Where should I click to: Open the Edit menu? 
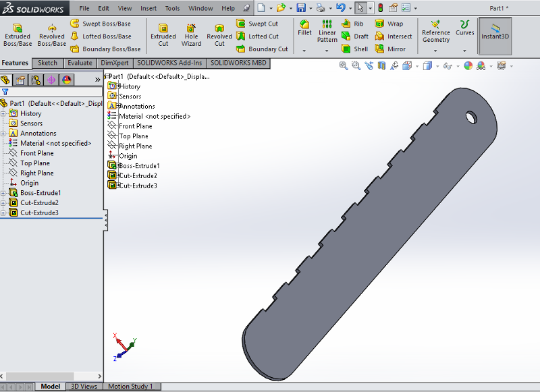pyautogui.click(x=103, y=8)
